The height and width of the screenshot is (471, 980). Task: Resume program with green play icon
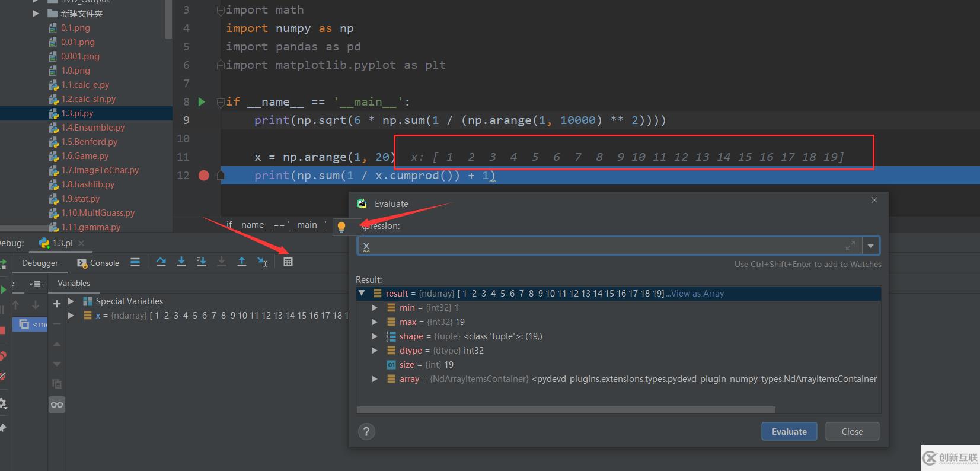point(4,289)
